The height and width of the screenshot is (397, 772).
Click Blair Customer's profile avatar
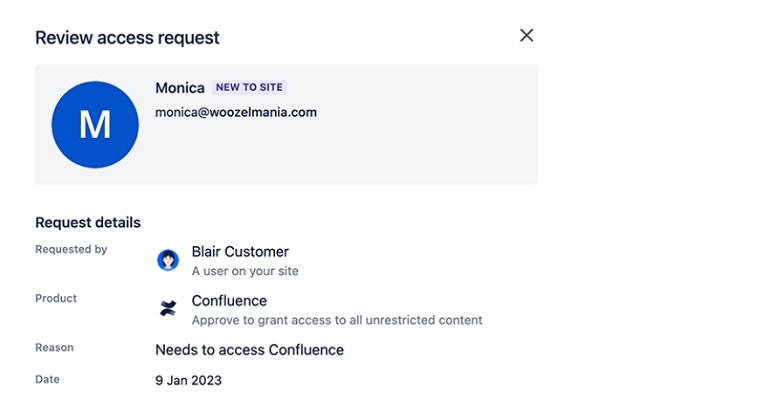(168, 260)
